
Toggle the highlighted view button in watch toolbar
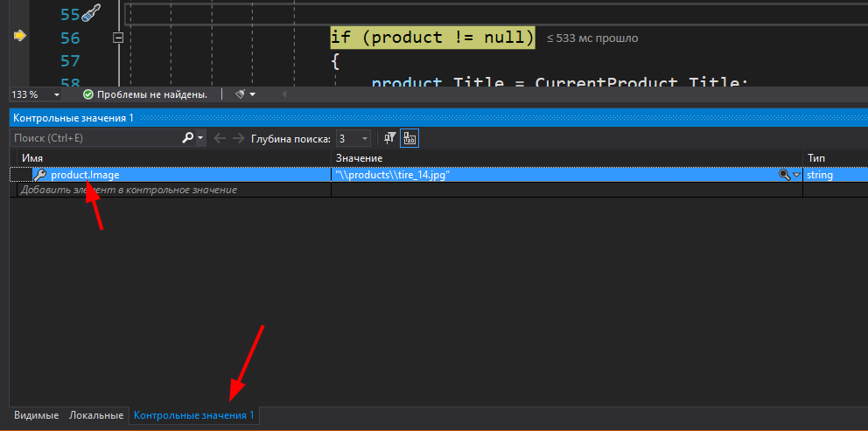coord(409,138)
